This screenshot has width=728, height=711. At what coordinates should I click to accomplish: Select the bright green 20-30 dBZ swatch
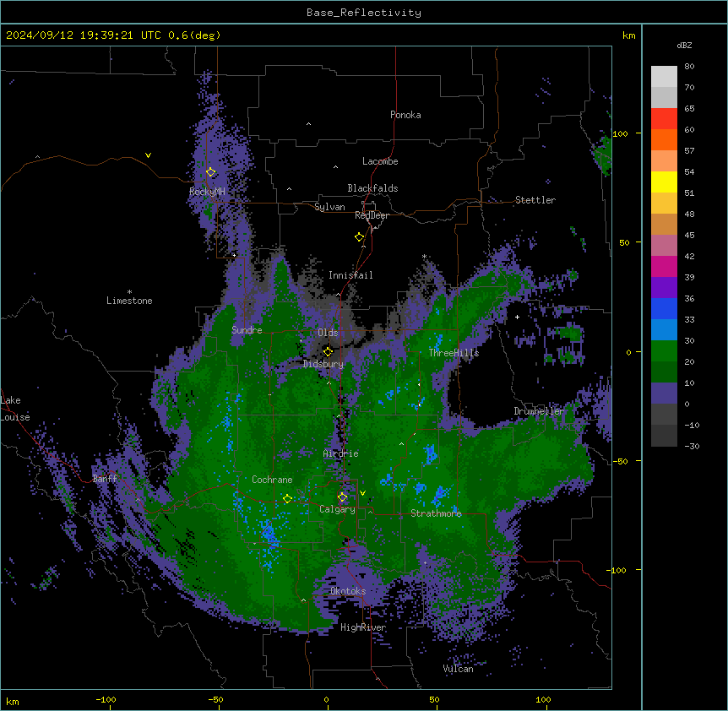[x=664, y=351]
